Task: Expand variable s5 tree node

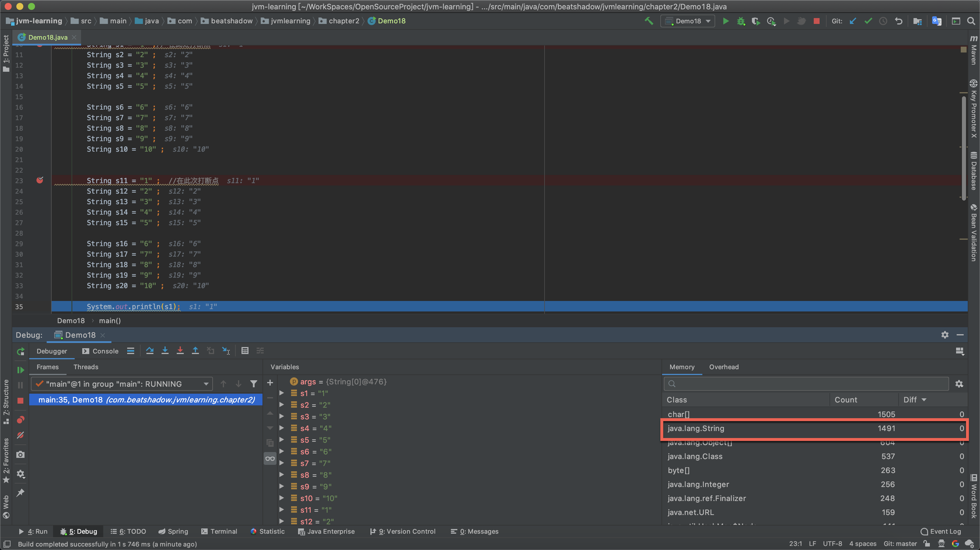Action: coord(281,440)
